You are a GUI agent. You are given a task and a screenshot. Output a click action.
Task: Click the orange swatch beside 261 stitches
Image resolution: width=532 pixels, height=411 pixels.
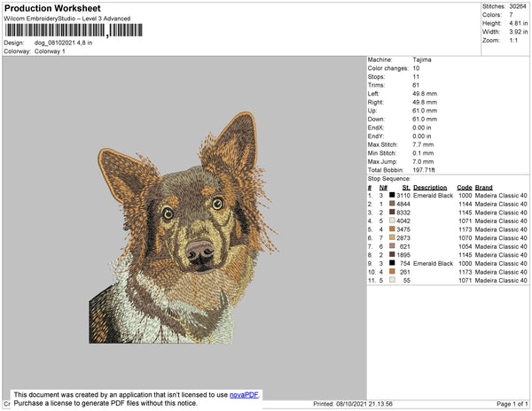pyautogui.click(x=392, y=271)
